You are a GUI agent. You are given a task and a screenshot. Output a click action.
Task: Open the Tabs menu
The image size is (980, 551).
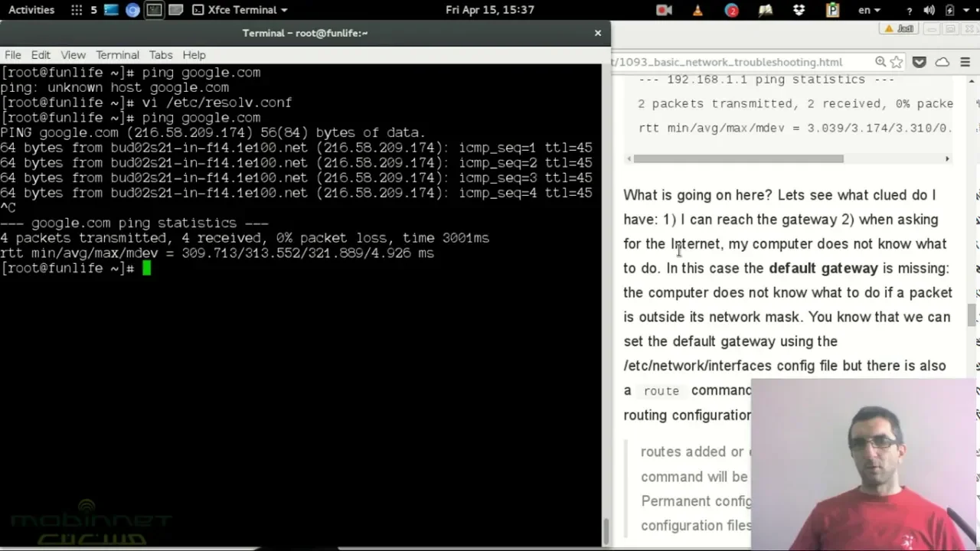(x=161, y=55)
